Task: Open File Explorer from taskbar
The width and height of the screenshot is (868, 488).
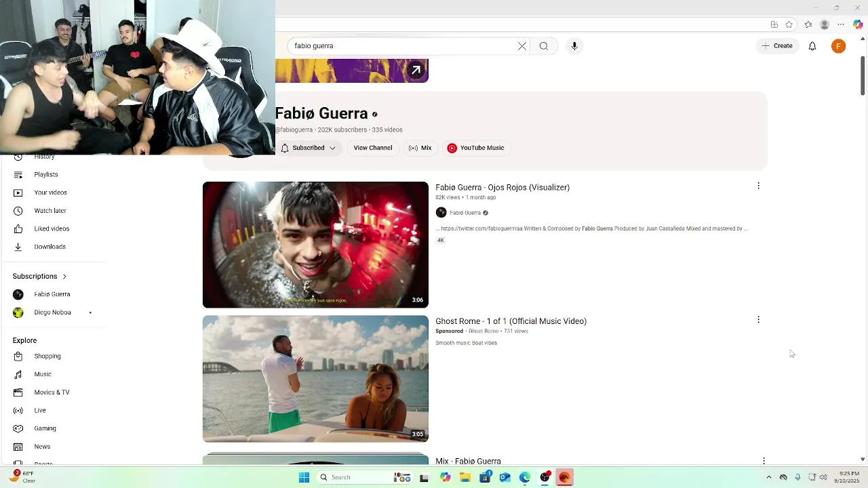Action: (465, 477)
